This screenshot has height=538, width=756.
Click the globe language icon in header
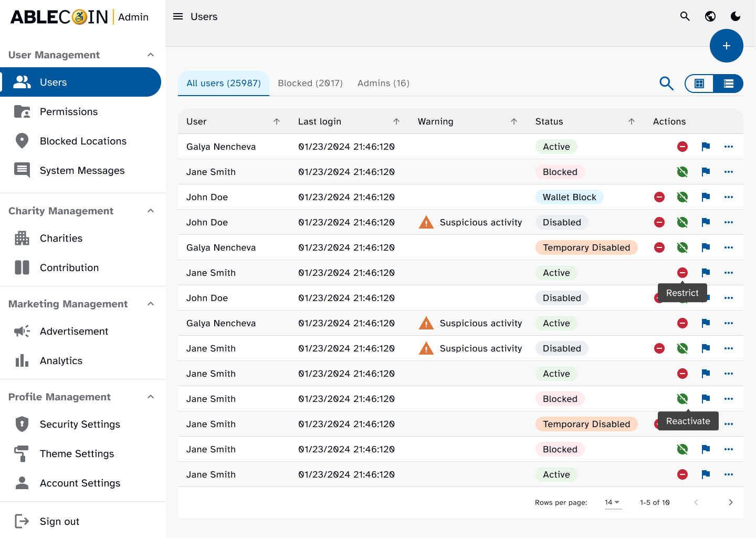[x=710, y=16]
